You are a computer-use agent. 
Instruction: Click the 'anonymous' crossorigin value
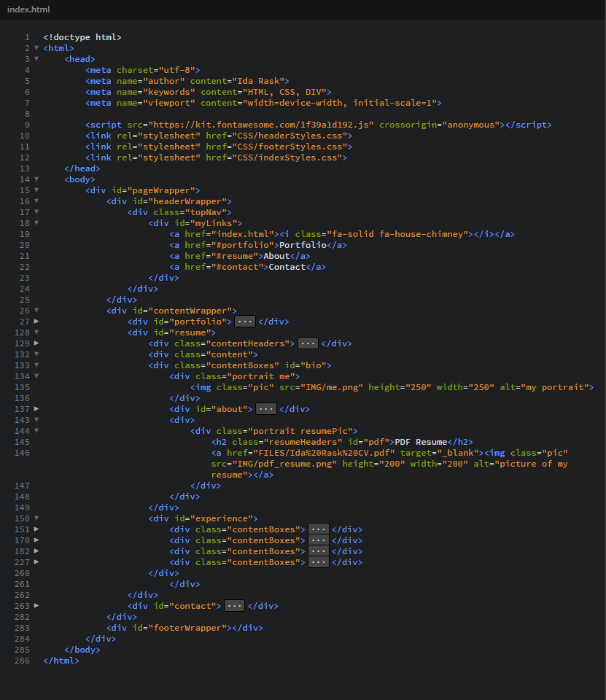click(470, 125)
